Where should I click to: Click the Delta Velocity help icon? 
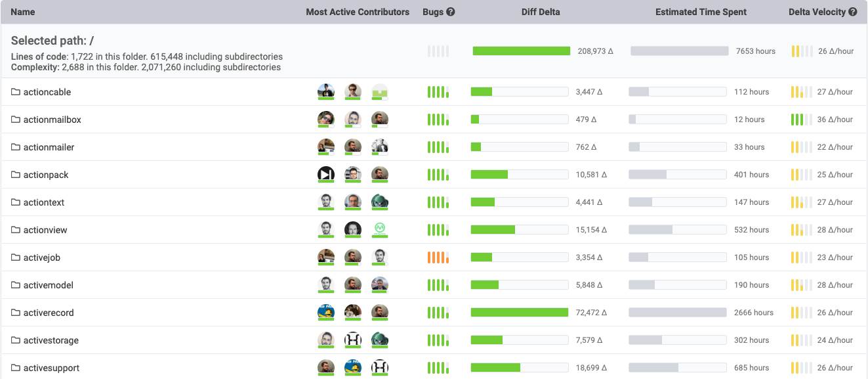click(852, 12)
